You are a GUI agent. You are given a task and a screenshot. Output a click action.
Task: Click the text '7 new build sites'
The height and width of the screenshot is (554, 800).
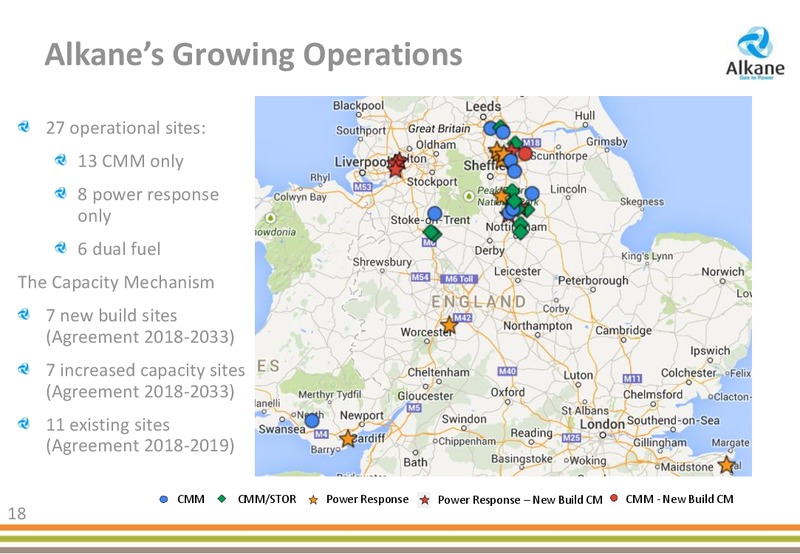pos(112,315)
